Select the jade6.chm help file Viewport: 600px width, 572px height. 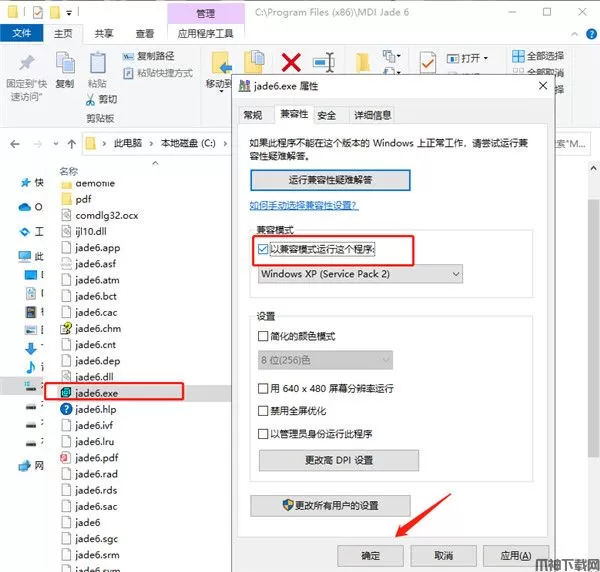(91, 329)
